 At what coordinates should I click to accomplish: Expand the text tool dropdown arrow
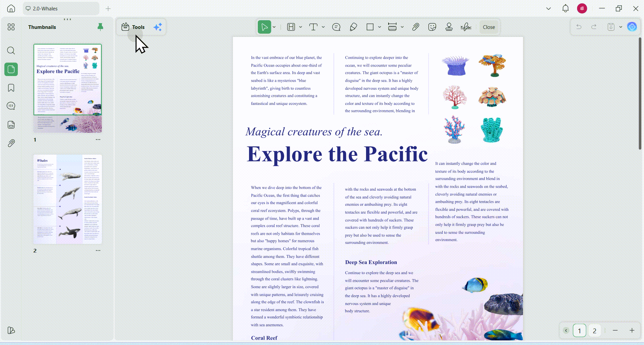tap(323, 27)
